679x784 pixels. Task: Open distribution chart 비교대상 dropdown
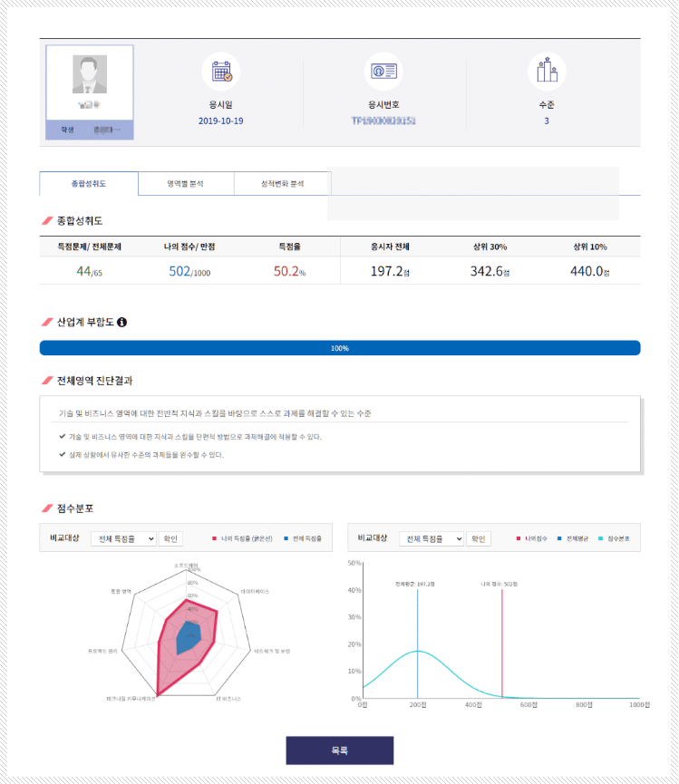[x=432, y=538]
